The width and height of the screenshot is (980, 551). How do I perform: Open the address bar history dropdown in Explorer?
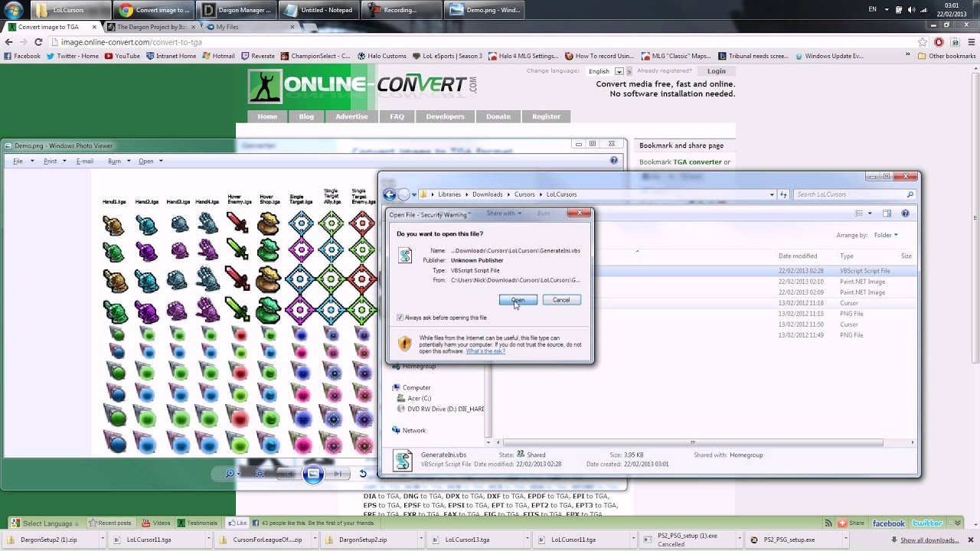click(x=772, y=194)
